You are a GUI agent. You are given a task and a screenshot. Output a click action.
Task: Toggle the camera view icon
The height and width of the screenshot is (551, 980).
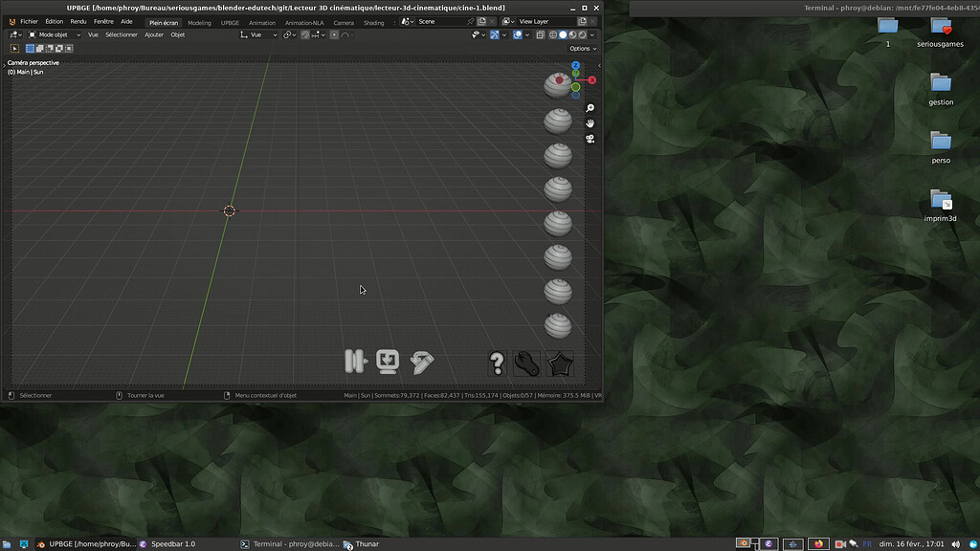(x=590, y=139)
